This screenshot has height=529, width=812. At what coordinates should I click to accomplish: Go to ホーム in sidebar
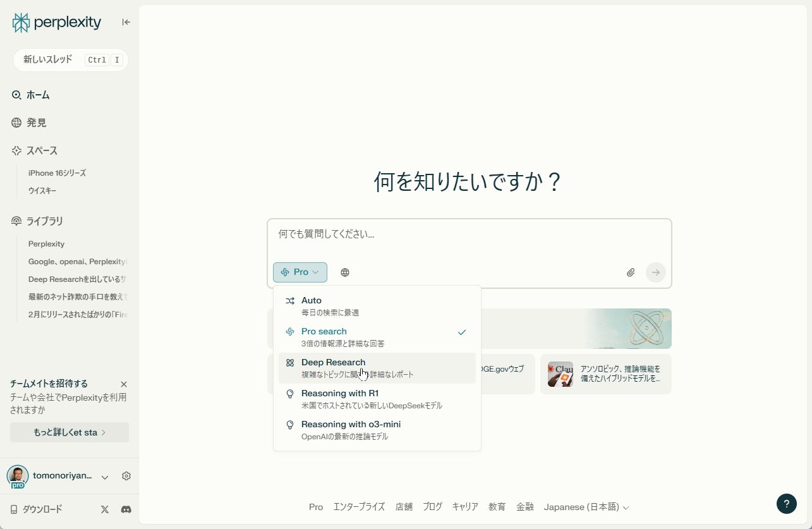click(38, 95)
